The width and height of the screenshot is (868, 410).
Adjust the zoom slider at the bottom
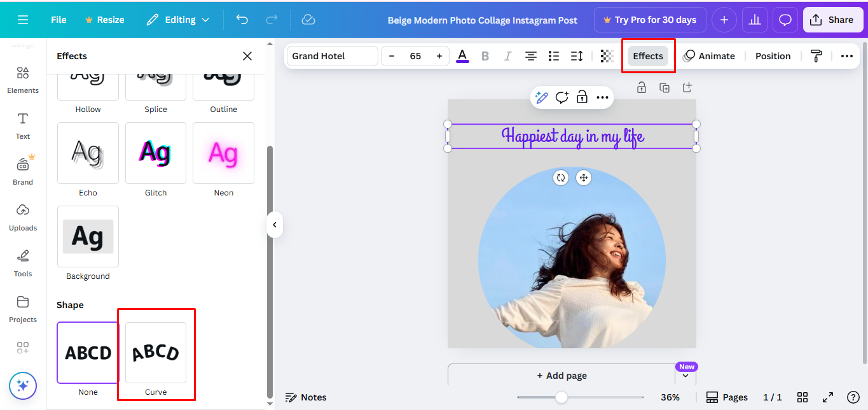pos(560,397)
